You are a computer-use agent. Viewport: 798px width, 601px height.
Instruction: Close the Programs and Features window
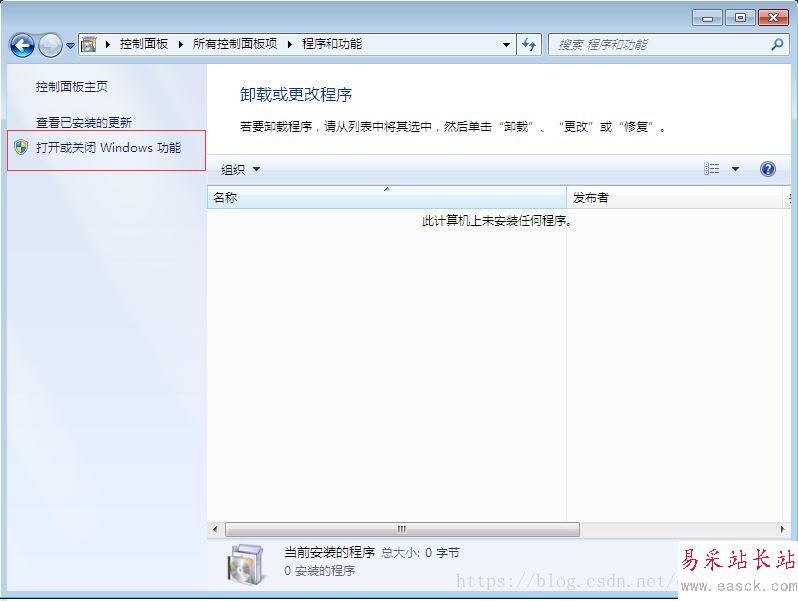pos(773,18)
